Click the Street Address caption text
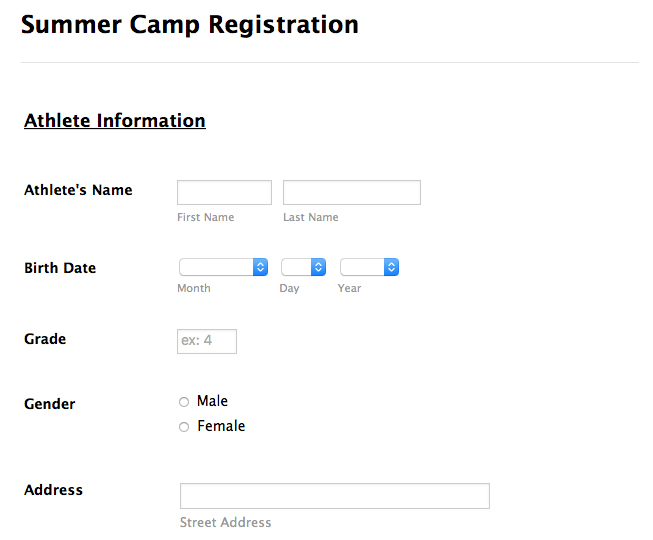The height and width of the screenshot is (540, 653). 225,522
